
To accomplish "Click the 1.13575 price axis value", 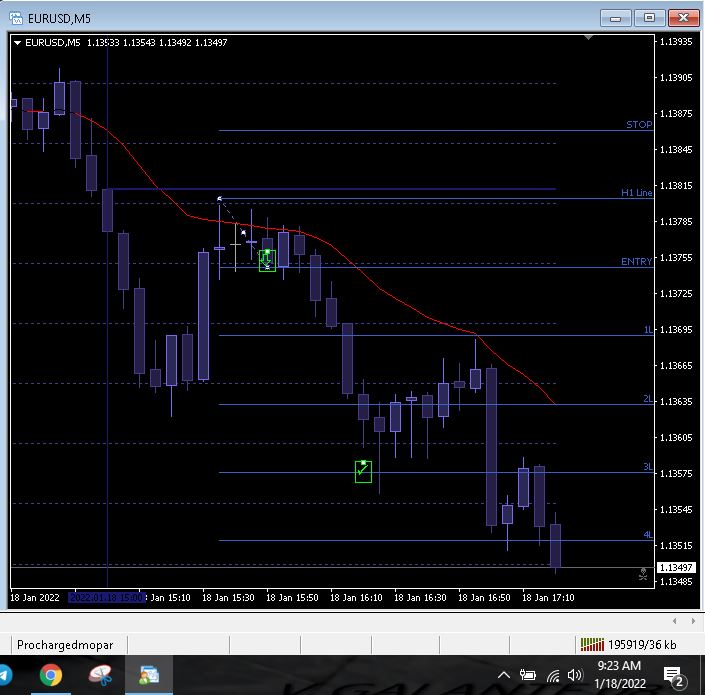I will pos(676,473).
